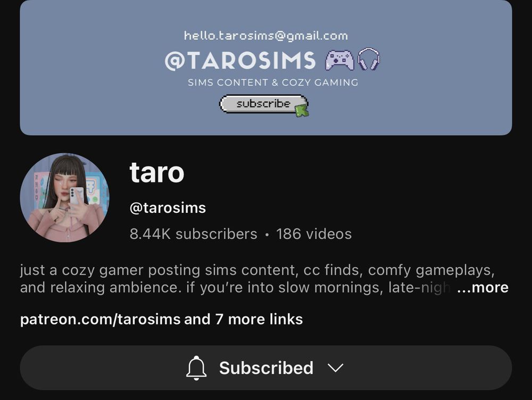Tap the email address in banner
The width and height of the screenshot is (532, 400).
tap(266, 36)
